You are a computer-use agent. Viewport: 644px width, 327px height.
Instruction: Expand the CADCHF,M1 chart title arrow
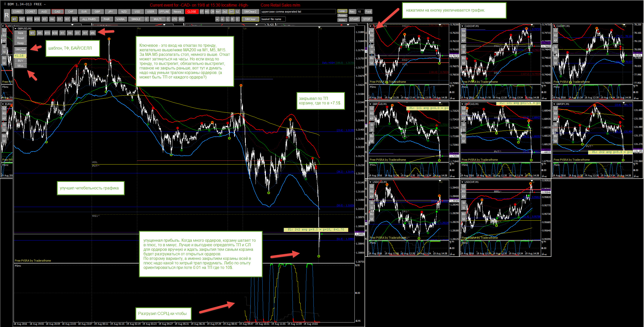[462, 26]
